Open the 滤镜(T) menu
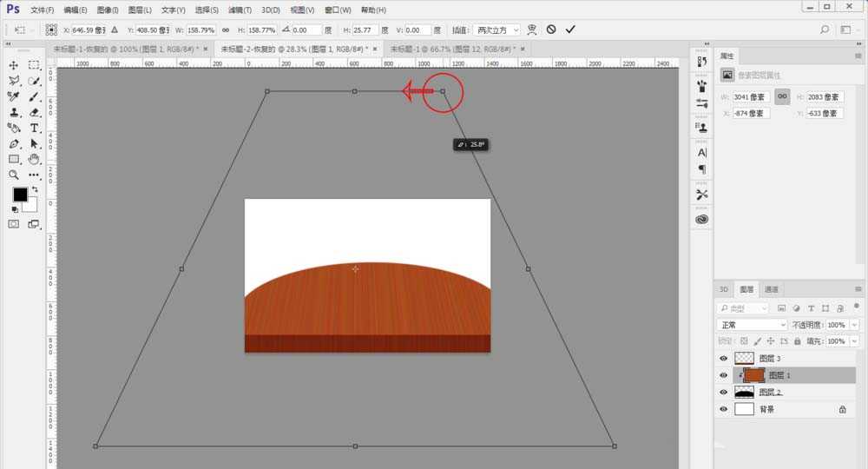Image resolution: width=868 pixels, height=469 pixels. pyautogui.click(x=240, y=10)
